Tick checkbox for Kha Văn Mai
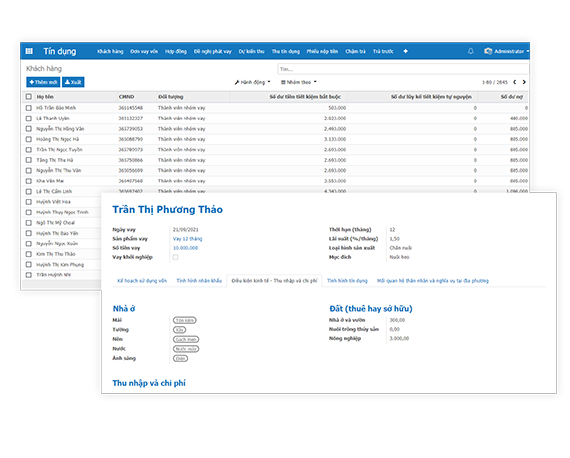The image size is (570, 458). (29, 181)
